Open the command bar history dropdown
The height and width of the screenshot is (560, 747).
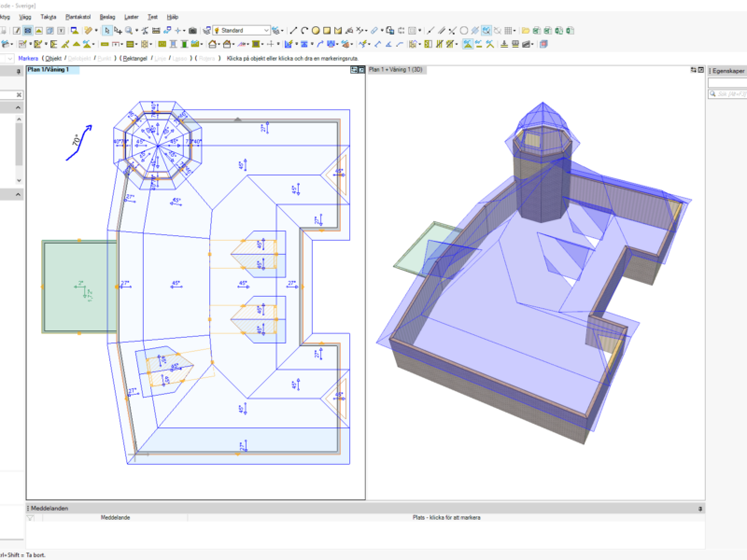[9, 58]
